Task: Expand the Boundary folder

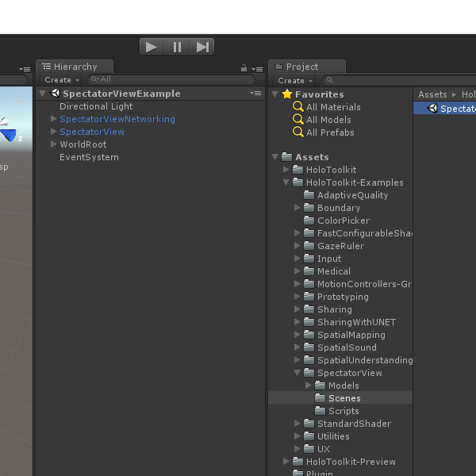Action: tap(297, 208)
